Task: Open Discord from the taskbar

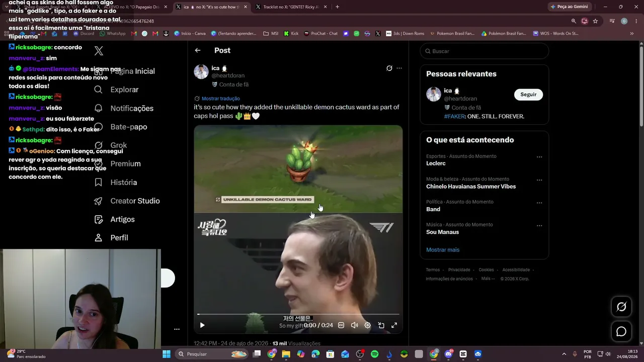Action: click(x=448, y=354)
